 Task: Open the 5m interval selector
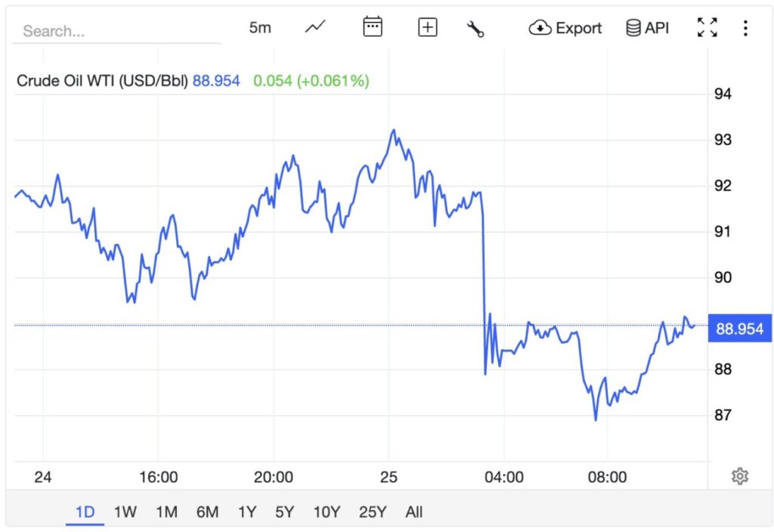[x=259, y=27]
